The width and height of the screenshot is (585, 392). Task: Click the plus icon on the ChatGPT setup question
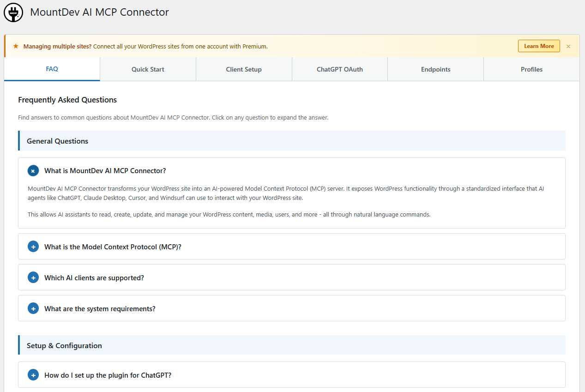(33, 374)
